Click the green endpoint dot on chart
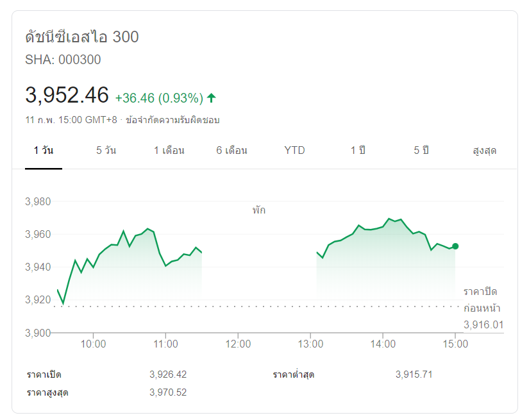Viewport: 529px width, 420px height. coord(455,246)
